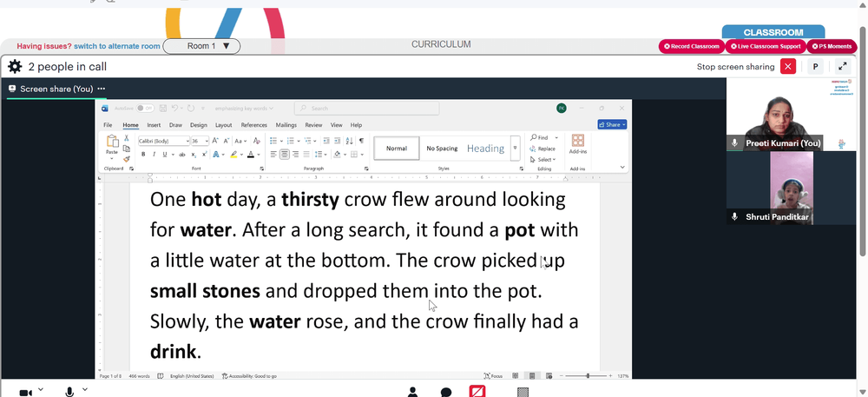
Task: Toggle the camera icon in the bottom bar
Action: [25, 393]
